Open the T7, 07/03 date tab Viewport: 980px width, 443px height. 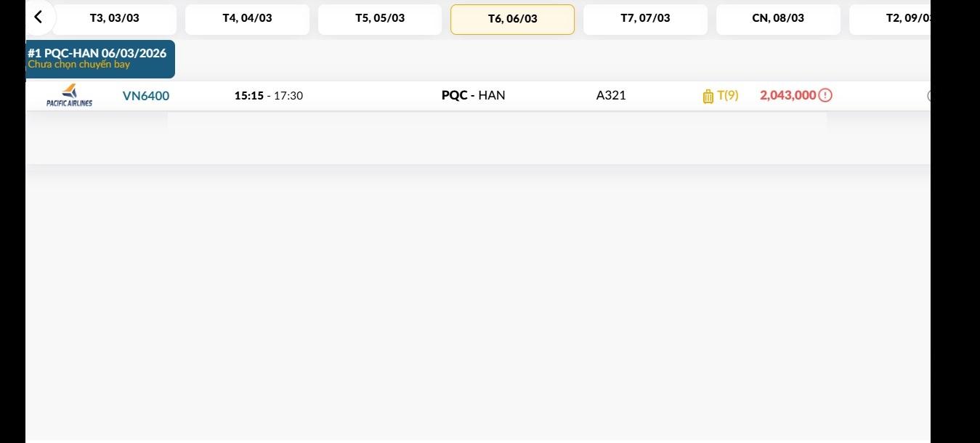pyautogui.click(x=645, y=18)
